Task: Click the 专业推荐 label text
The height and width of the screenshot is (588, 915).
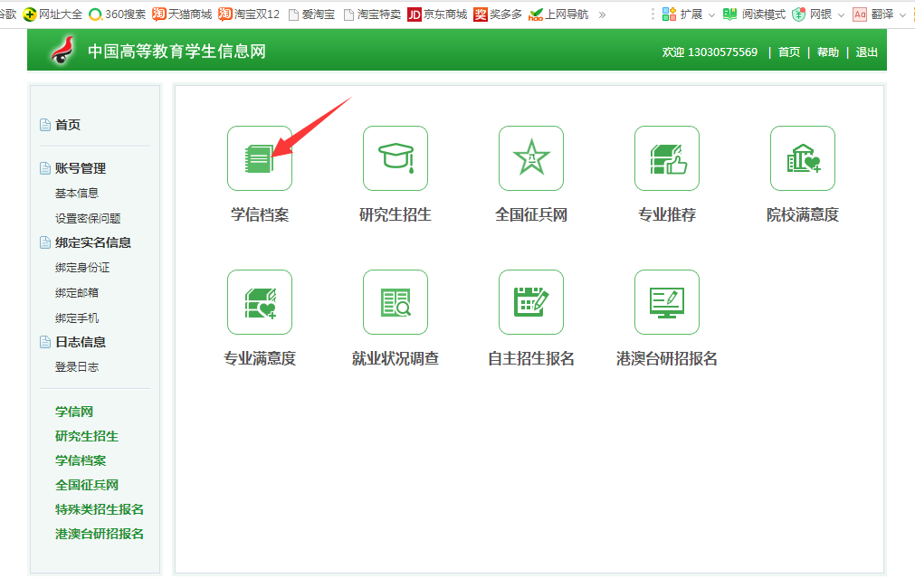Action: 667,214
